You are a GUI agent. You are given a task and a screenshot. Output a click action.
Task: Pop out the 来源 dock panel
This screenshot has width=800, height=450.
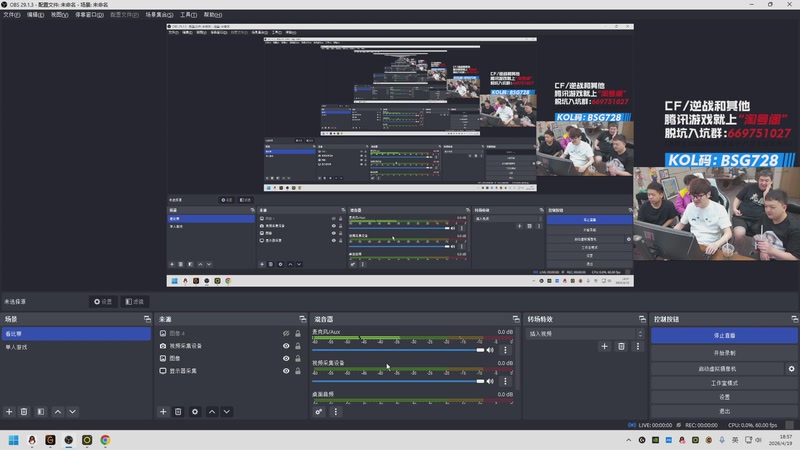[303, 319]
